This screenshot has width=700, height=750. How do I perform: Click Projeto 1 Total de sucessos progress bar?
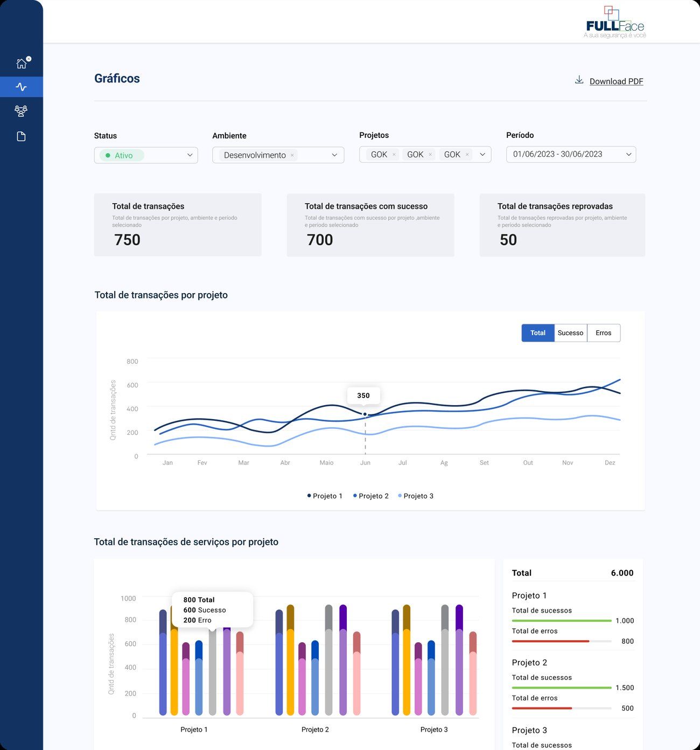tap(562, 621)
